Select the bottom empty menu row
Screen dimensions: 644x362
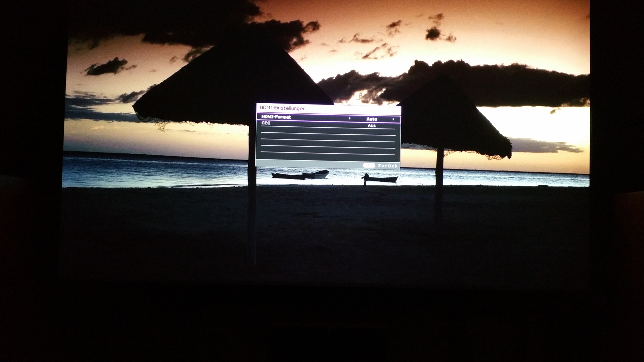pyautogui.click(x=328, y=157)
